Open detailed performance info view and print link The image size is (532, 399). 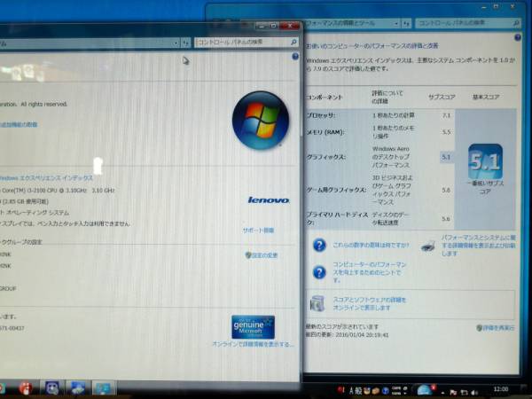pyautogui.click(x=479, y=246)
